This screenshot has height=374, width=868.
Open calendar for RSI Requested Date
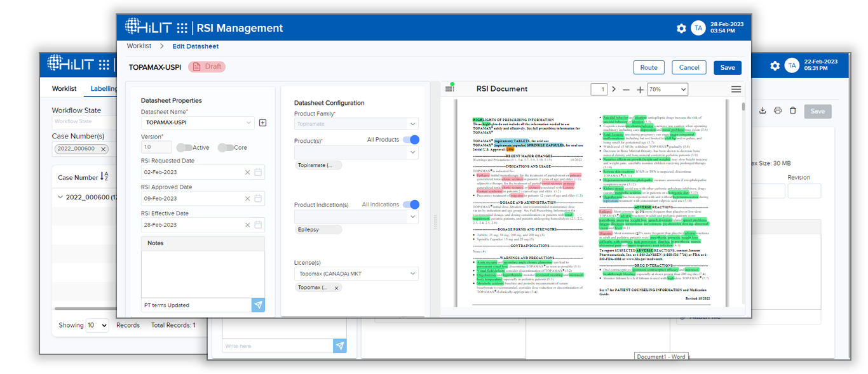[259, 172]
